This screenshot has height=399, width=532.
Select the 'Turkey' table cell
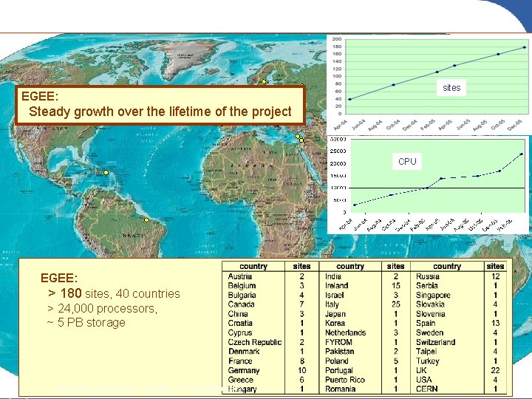click(x=428, y=361)
